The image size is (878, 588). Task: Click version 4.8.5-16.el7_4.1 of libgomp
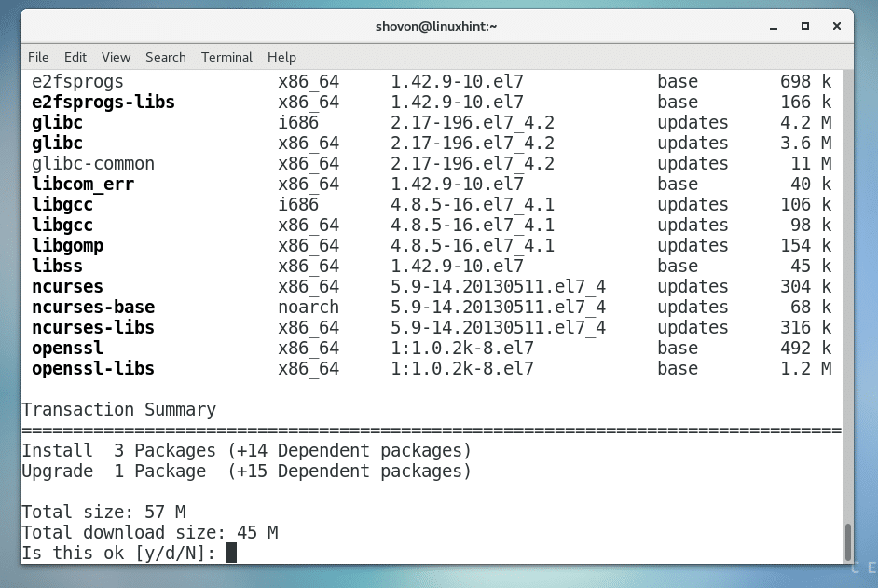pos(473,246)
